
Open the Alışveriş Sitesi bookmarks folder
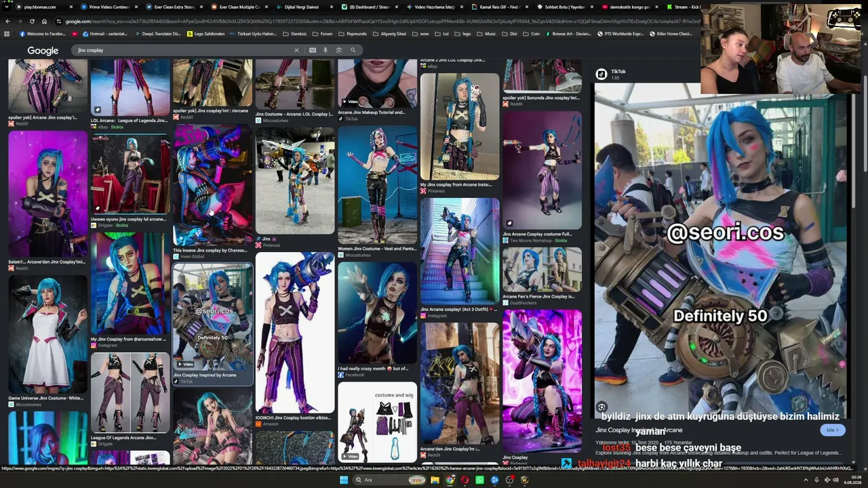[x=390, y=33]
